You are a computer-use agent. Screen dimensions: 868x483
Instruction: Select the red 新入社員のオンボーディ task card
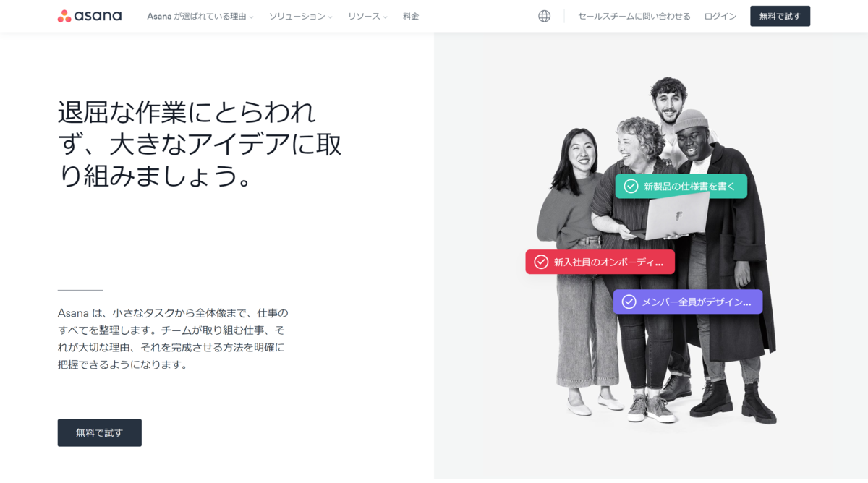click(x=600, y=262)
